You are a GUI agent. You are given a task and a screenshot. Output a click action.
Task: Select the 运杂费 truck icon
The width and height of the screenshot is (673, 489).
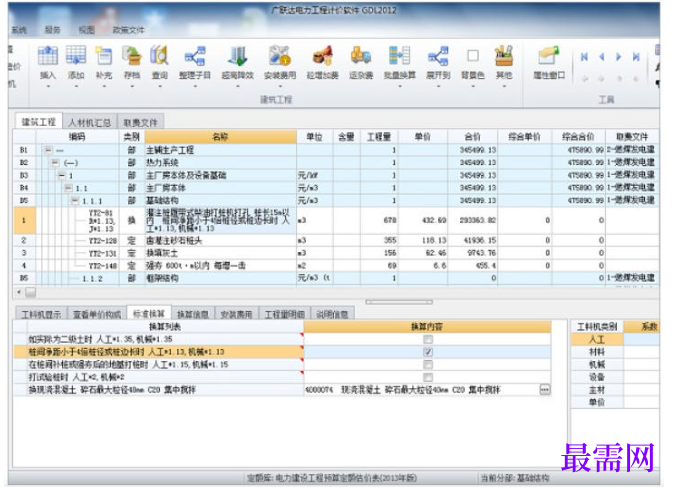pyautogui.click(x=361, y=56)
